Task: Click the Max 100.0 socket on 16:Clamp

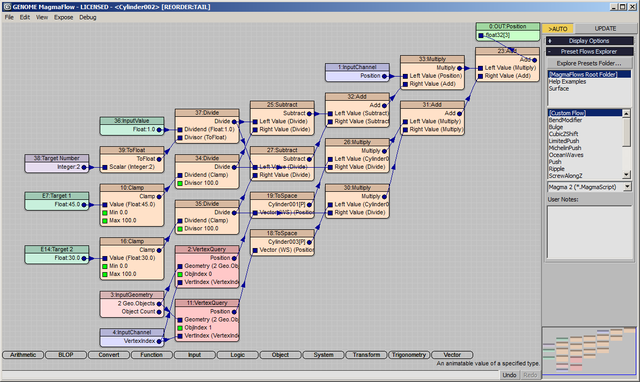Action: coord(105,274)
